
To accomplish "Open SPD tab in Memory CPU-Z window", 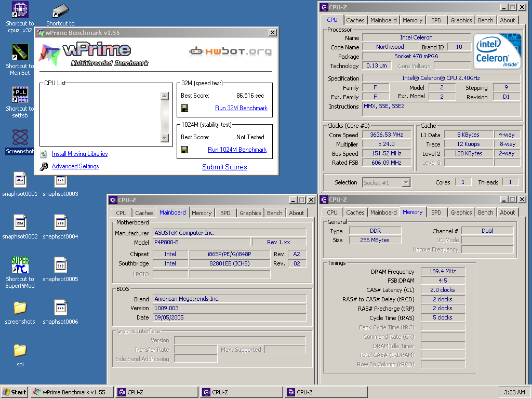I will pyautogui.click(x=436, y=212).
